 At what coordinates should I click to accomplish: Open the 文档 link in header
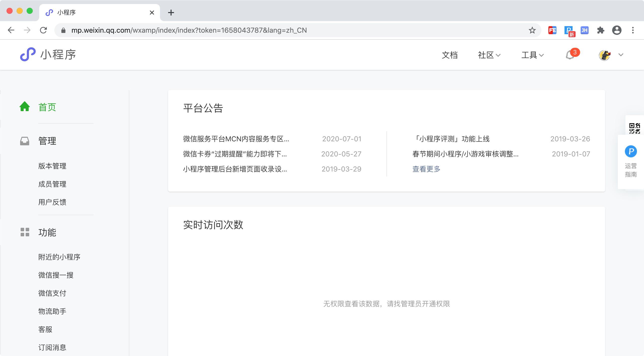point(450,55)
